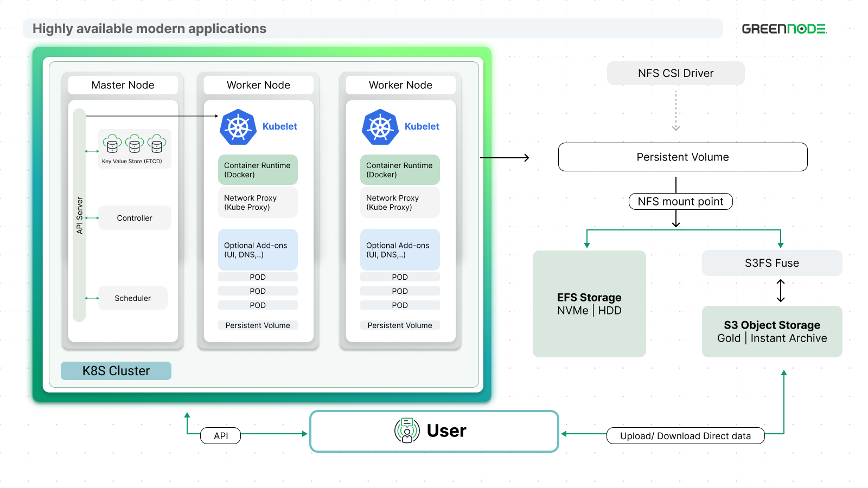Click the Kubernetes wheel icon in left Worker Node
This screenshot has height=488, width=868.
(x=238, y=127)
